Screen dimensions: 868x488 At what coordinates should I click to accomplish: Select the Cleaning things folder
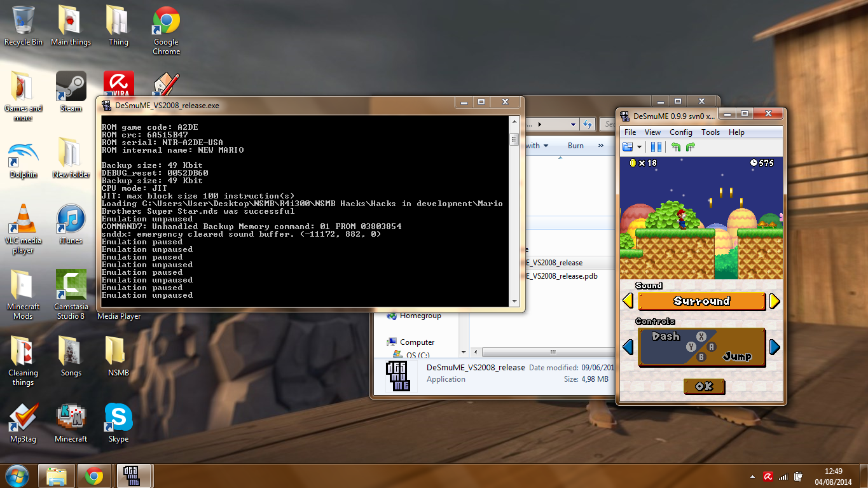[23, 361]
